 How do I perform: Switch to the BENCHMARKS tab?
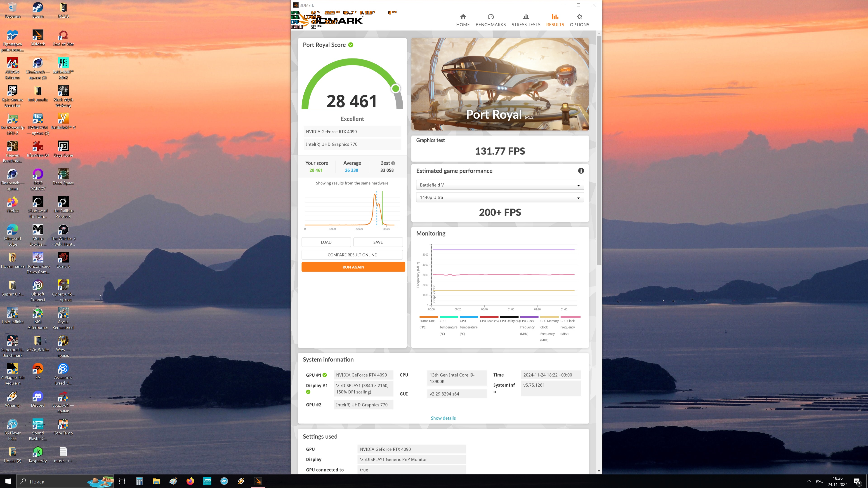coord(490,20)
